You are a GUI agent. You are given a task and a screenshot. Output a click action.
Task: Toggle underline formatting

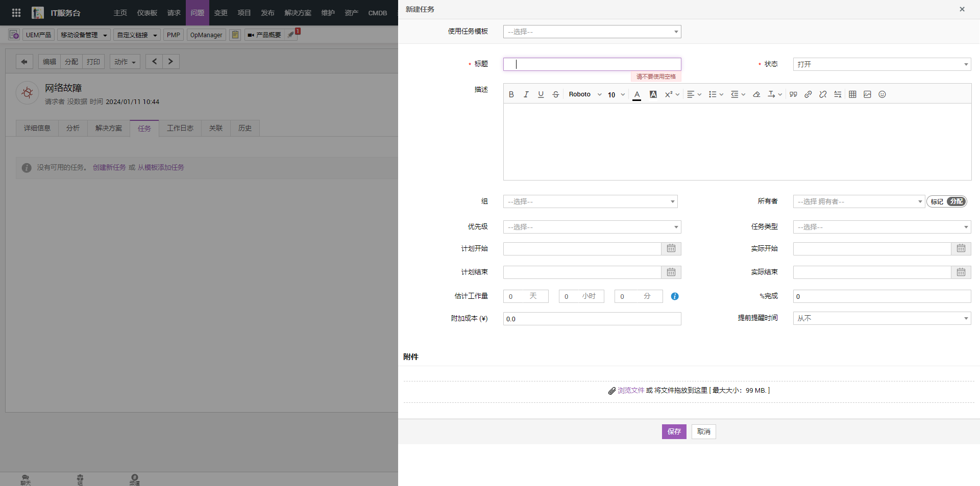pyautogui.click(x=541, y=94)
